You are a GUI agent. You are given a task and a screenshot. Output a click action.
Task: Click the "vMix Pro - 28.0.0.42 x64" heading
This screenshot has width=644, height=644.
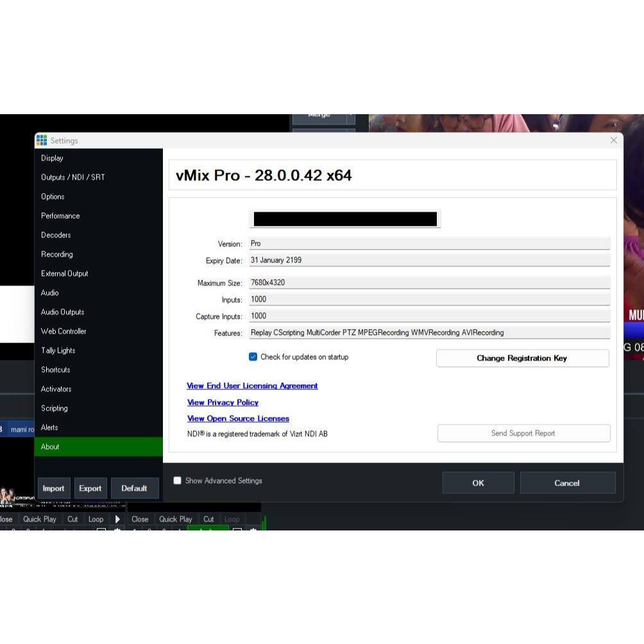coord(264,175)
